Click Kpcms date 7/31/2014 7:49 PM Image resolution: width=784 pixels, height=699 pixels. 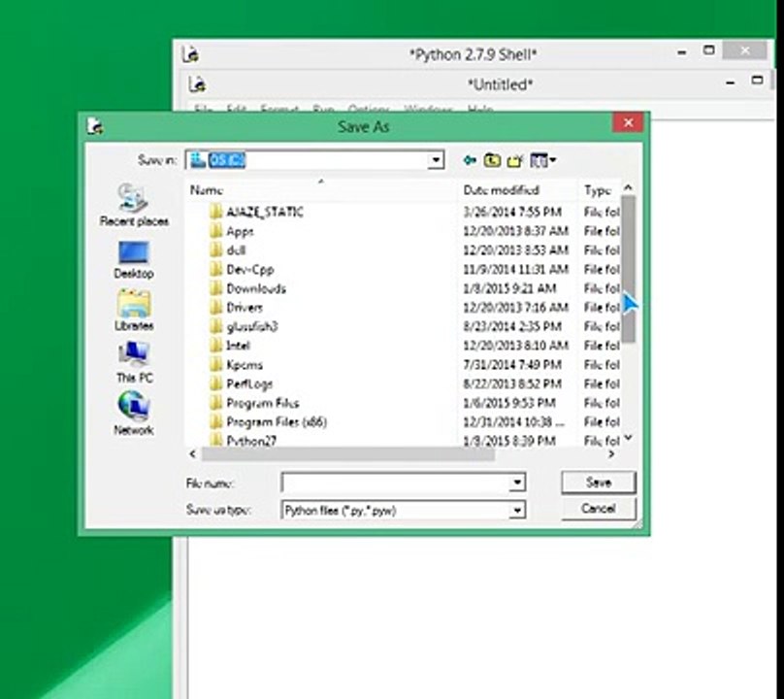point(512,365)
